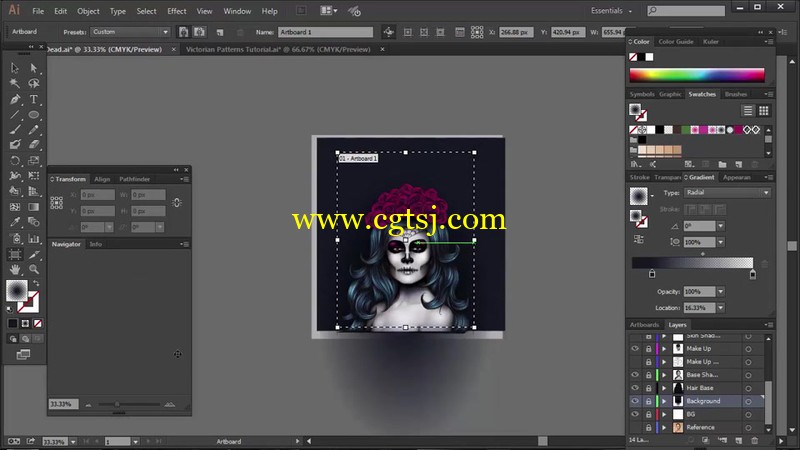Set None mode button below fill
Viewport: 800px width, 450px height.
(38, 323)
